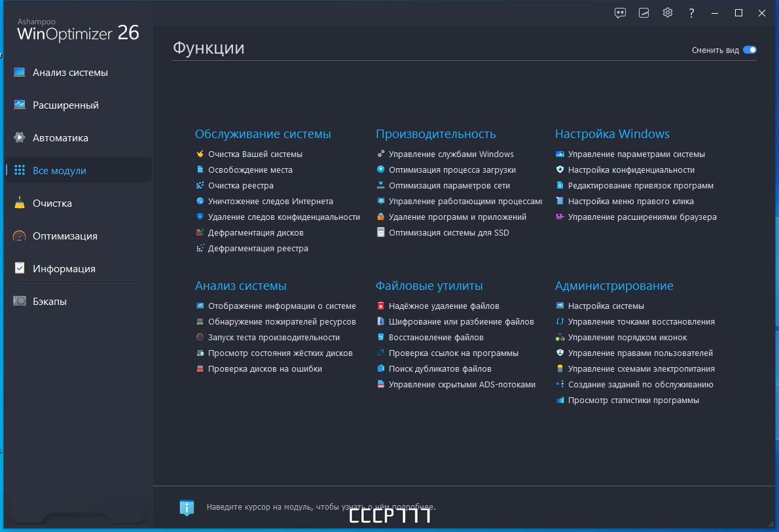The height and width of the screenshot is (532, 779).
Task: Click the Все модули grid icon
Action: pyautogui.click(x=20, y=170)
